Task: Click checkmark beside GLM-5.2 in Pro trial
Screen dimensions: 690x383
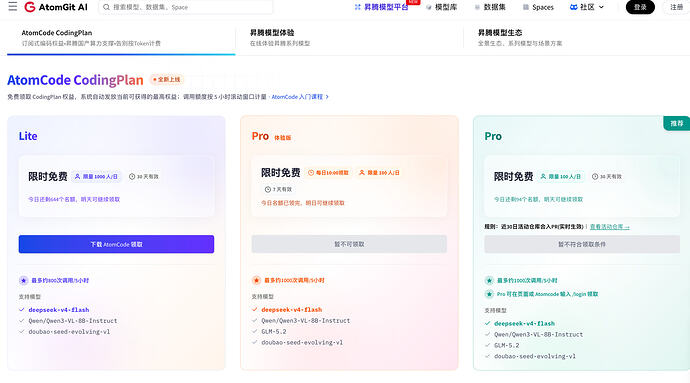Action: click(254, 331)
